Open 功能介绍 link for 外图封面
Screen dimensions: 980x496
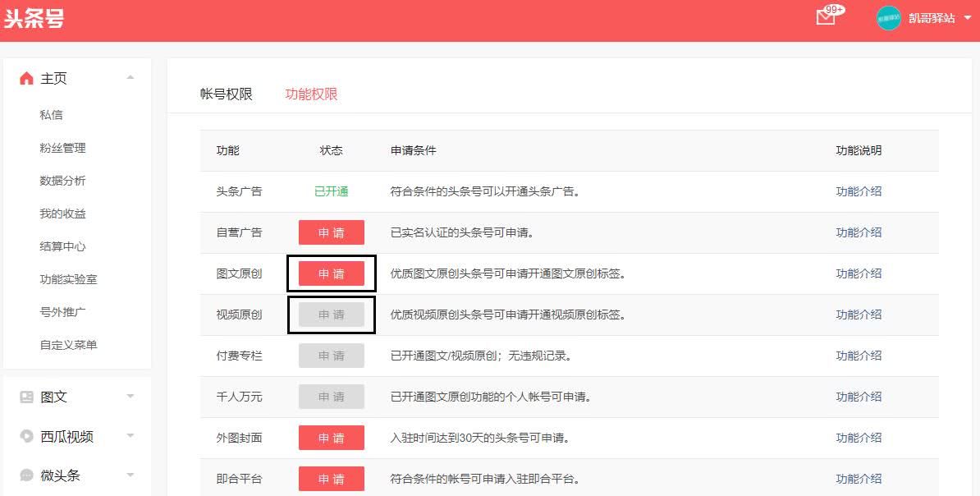pyautogui.click(x=859, y=438)
